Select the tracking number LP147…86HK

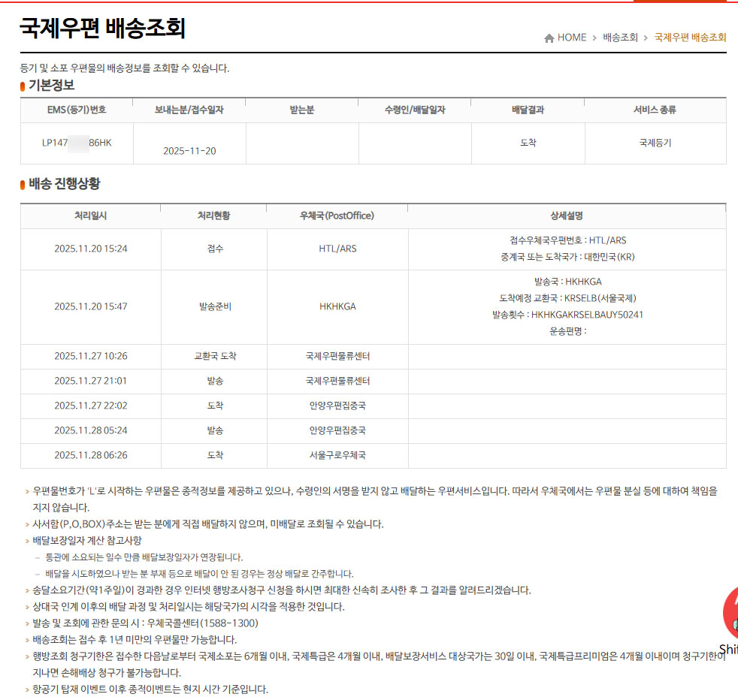pyautogui.click(x=77, y=143)
